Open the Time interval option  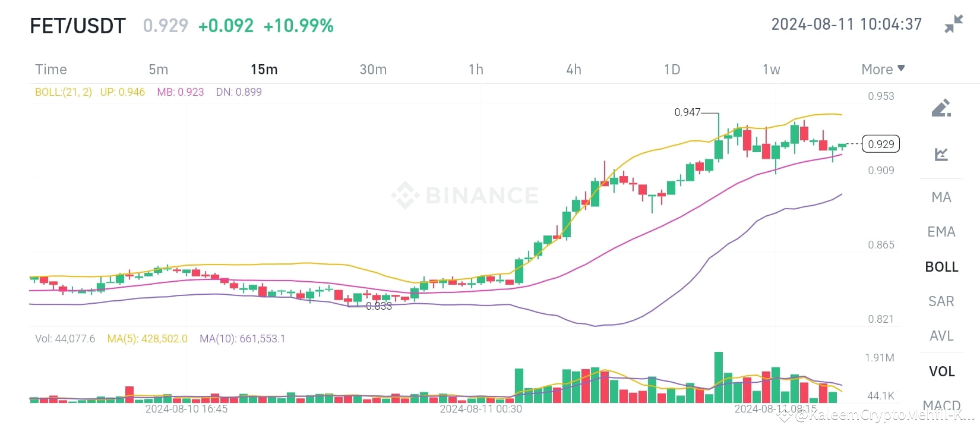pos(50,69)
